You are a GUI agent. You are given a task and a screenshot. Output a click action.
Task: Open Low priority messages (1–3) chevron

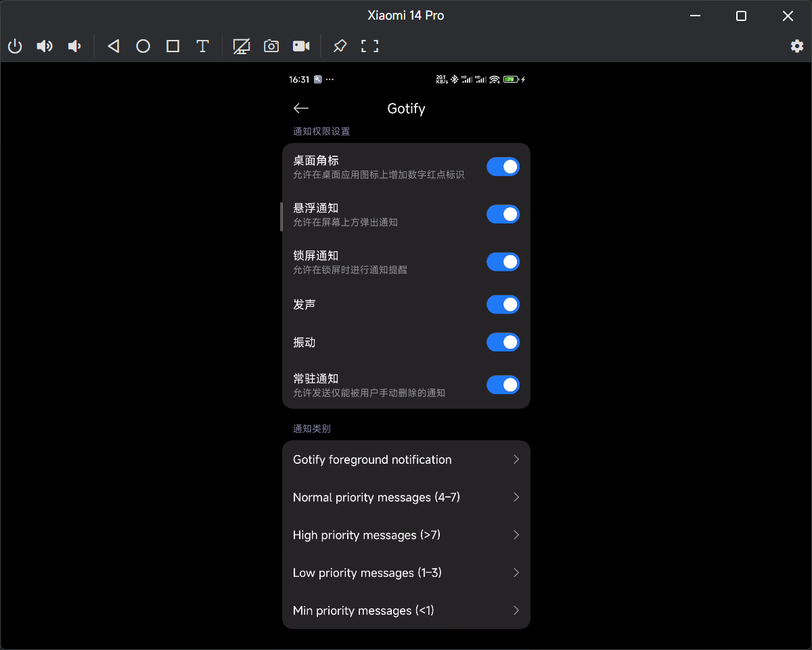[x=516, y=573]
